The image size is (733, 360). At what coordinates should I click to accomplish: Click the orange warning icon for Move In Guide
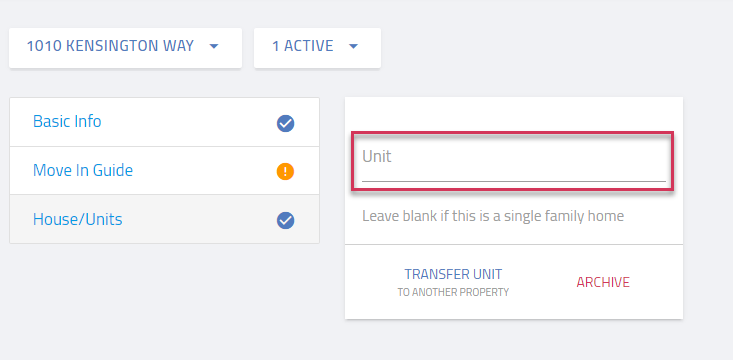point(285,172)
